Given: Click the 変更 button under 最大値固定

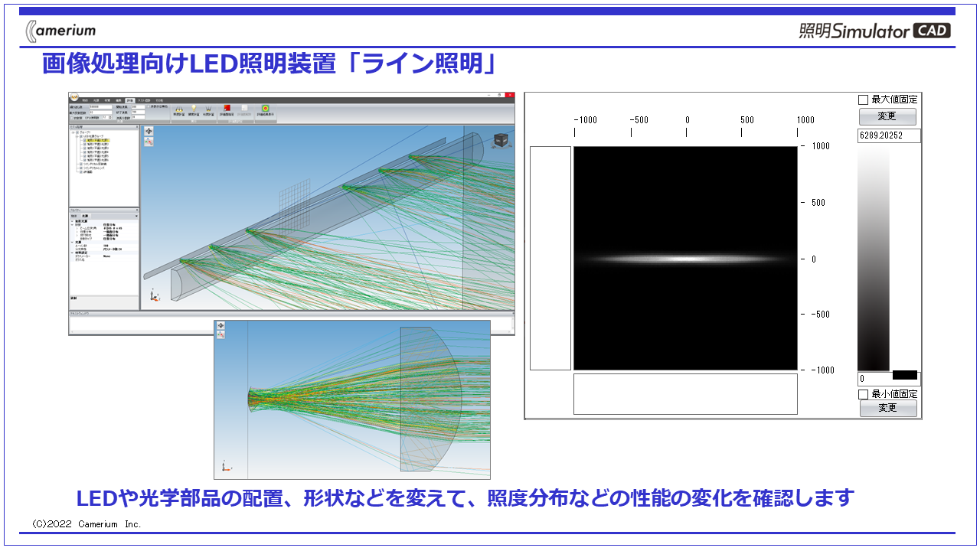Looking at the screenshot, I should click(887, 117).
